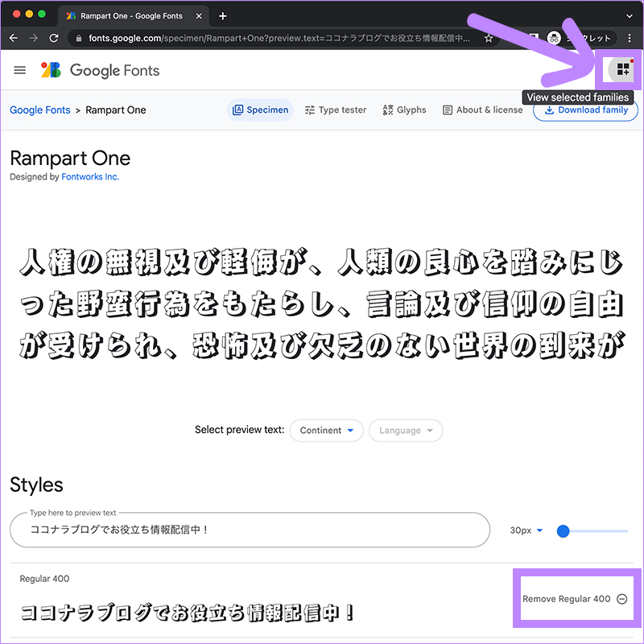Click the Google Fonts logo
The height and width of the screenshot is (644, 644).
pyautogui.click(x=100, y=70)
